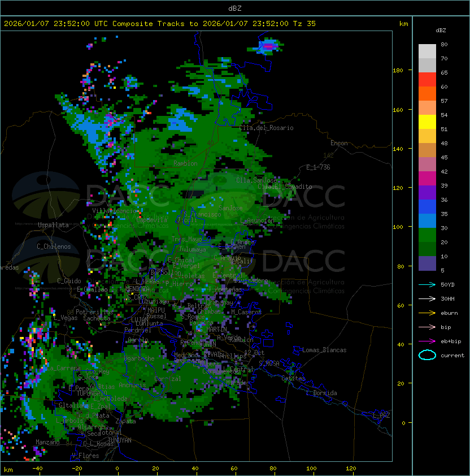Image resolution: width=470 pixels, height=476 pixels.
Task: Click the Carrizal label on map
Action: (168, 379)
